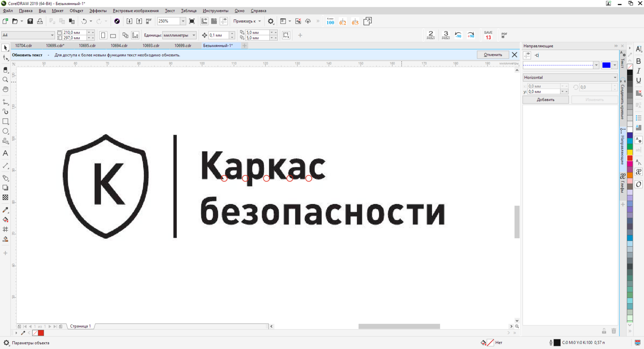The width and height of the screenshot is (644, 349).
Task: Open Страница 1 page tab
Action: [80, 326]
